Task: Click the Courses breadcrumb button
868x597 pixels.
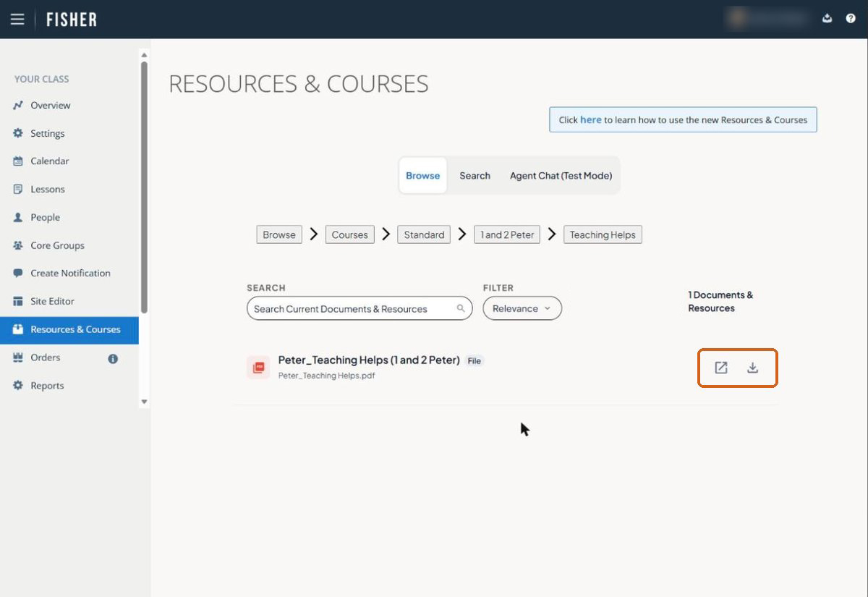Action: (x=350, y=234)
